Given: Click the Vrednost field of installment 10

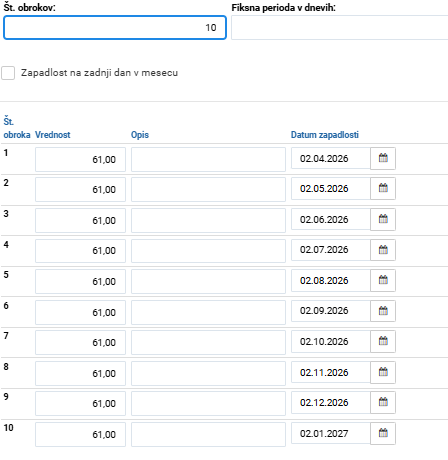Looking at the screenshot, I should tap(80, 434).
